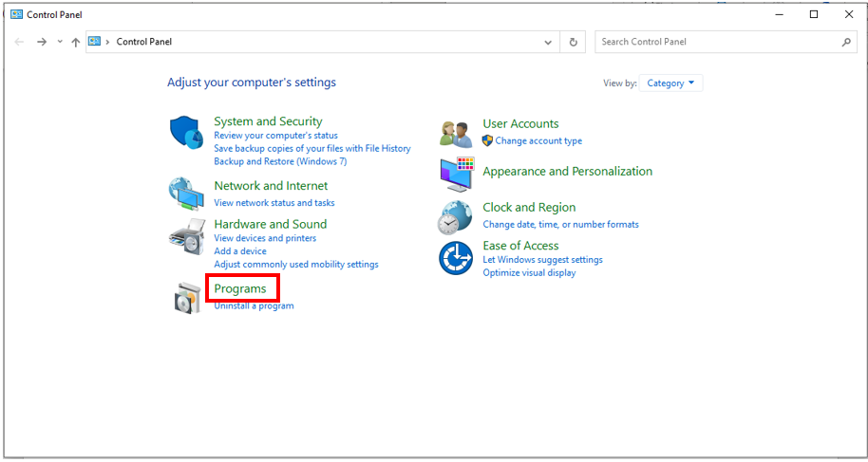
Task: Click the Network and Internet globe icon
Action: tap(186, 194)
